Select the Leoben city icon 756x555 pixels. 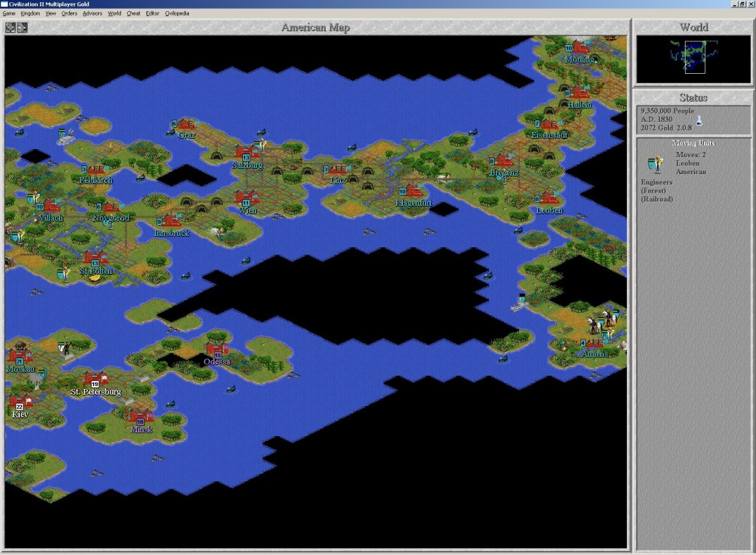(547, 198)
